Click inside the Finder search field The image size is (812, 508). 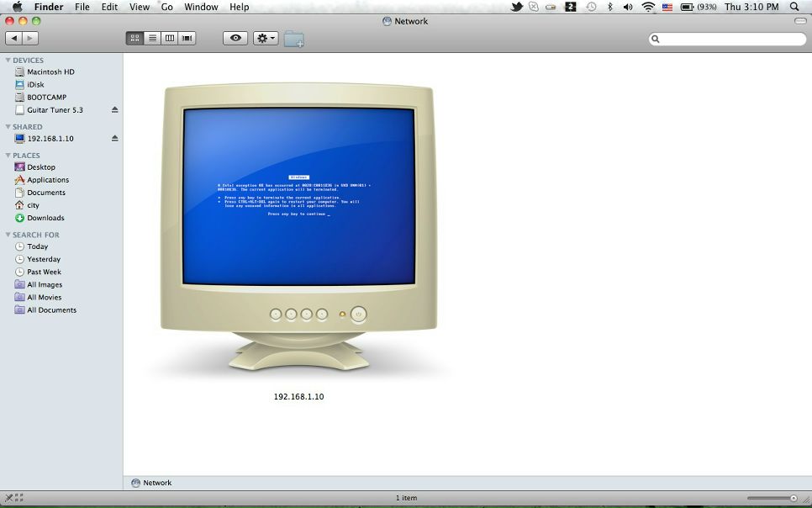coord(727,39)
